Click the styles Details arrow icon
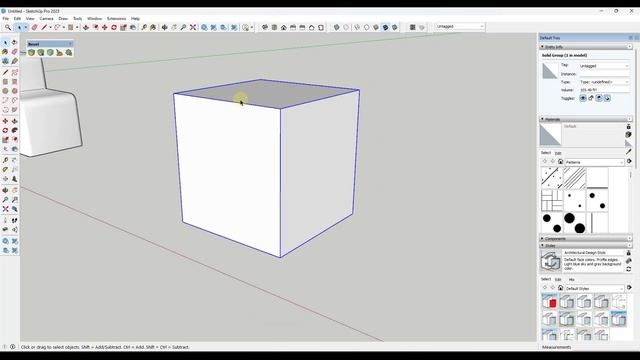Image resolution: width=640 pixels, height=360 pixels. click(629, 288)
